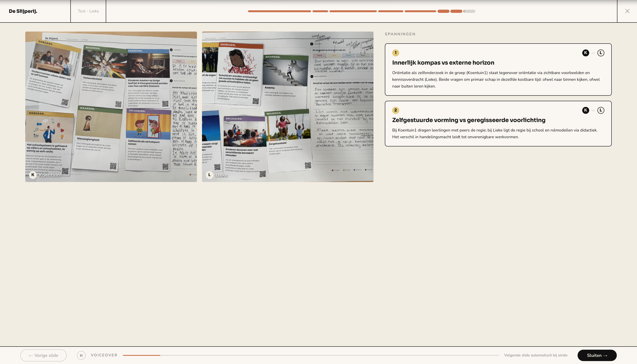Click the Koentuin1 name label

50,175
